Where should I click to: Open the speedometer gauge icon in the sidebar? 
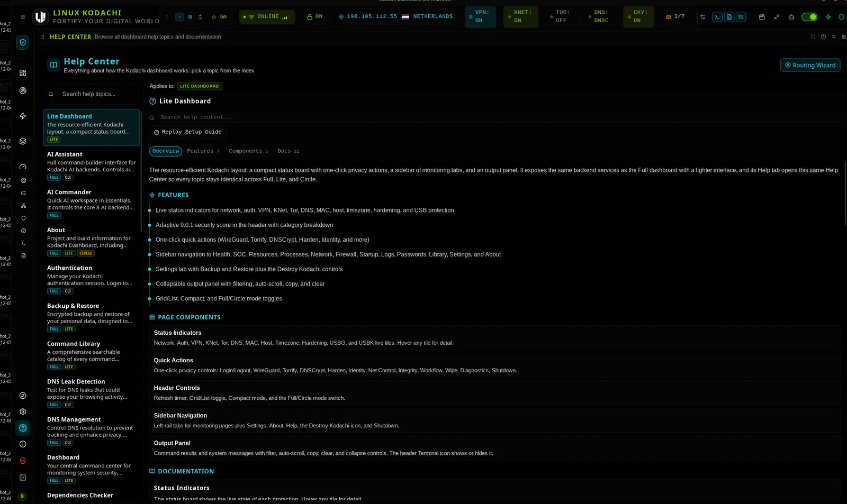tap(23, 167)
